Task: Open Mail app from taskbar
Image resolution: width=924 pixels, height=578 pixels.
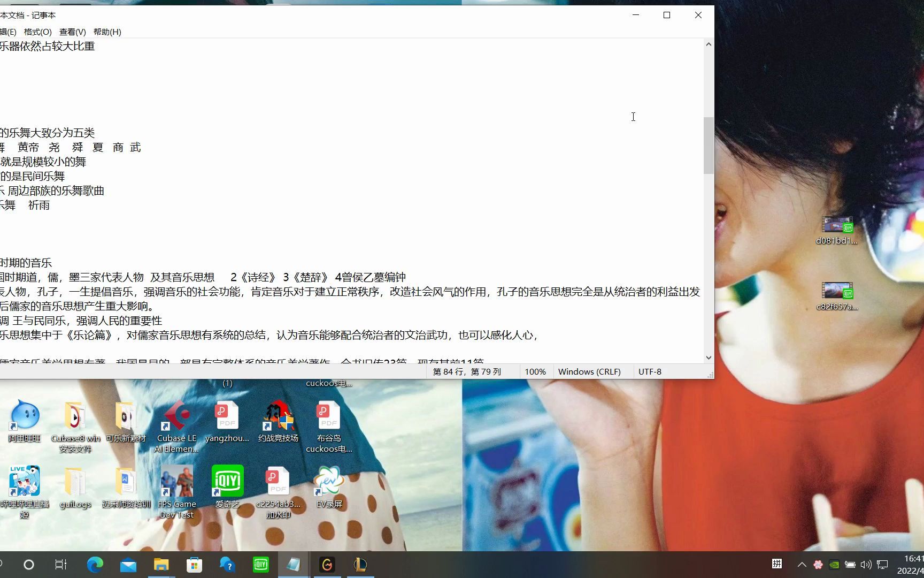Action: [x=128, y=565]
